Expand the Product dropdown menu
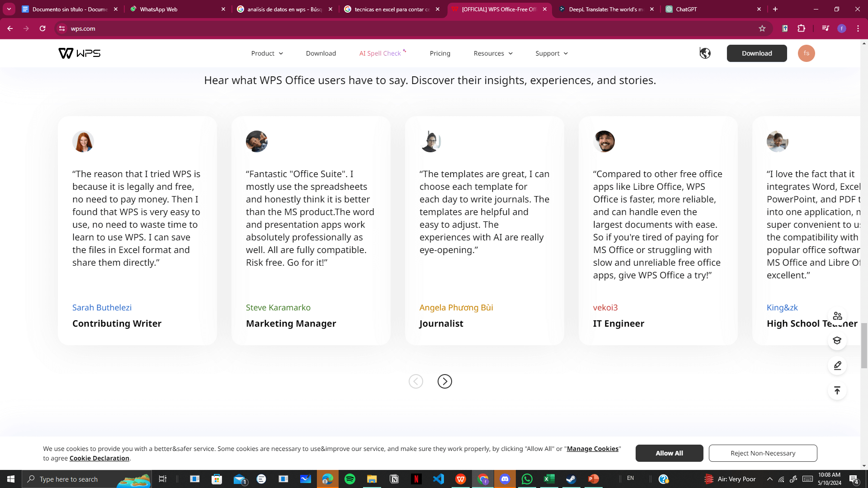Image resolution: width=868 pixels, height=488 pixels. [x=267, y=53]
